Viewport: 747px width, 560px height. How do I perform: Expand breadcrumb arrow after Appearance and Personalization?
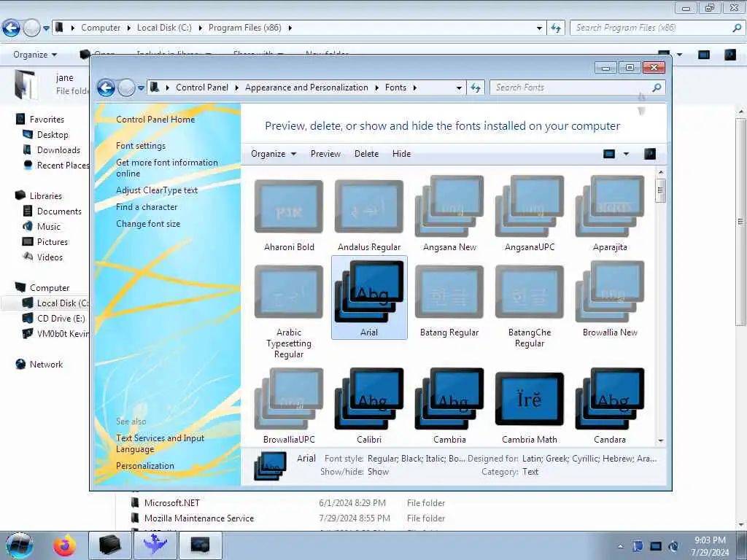[376, 87]
